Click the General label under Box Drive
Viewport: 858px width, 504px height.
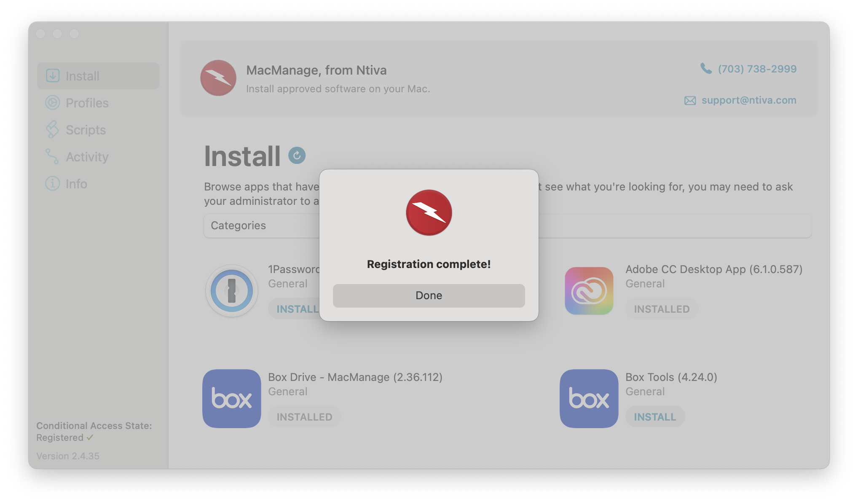click(x=287, y=391)
